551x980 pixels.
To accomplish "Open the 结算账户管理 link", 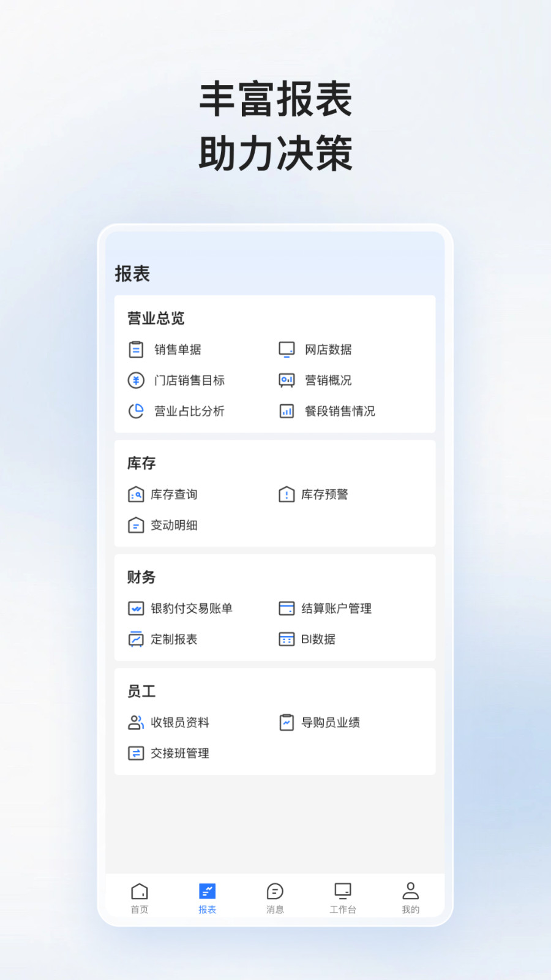I will [x=336, y=609].
